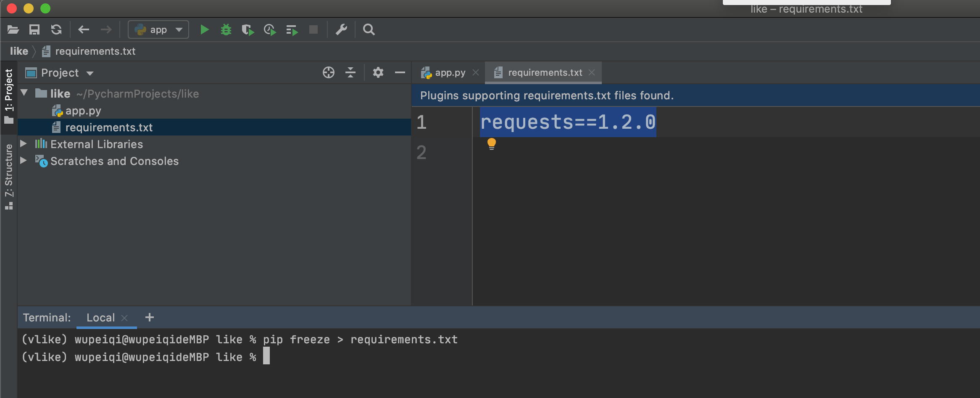
Task: Switch to the app.py editor tab
Action: coord(449,73)
